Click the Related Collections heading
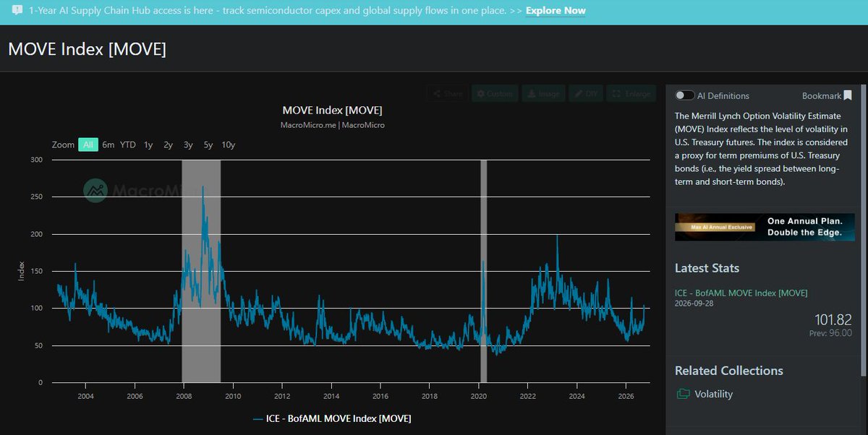Image resolution: width=868 pixels, height=435 pixels. (729, 371)
